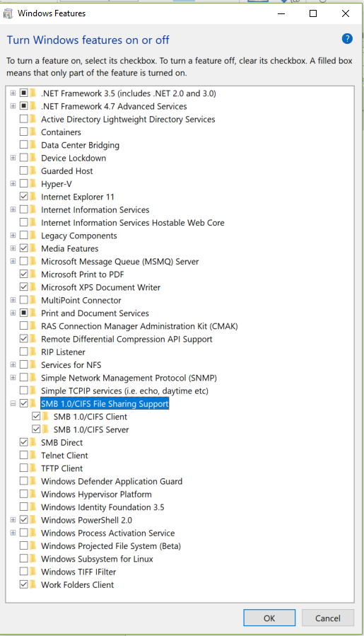364x636 pixels.
Task: Expand .NET Framework 3.5 node
Action: coord(13,93)
